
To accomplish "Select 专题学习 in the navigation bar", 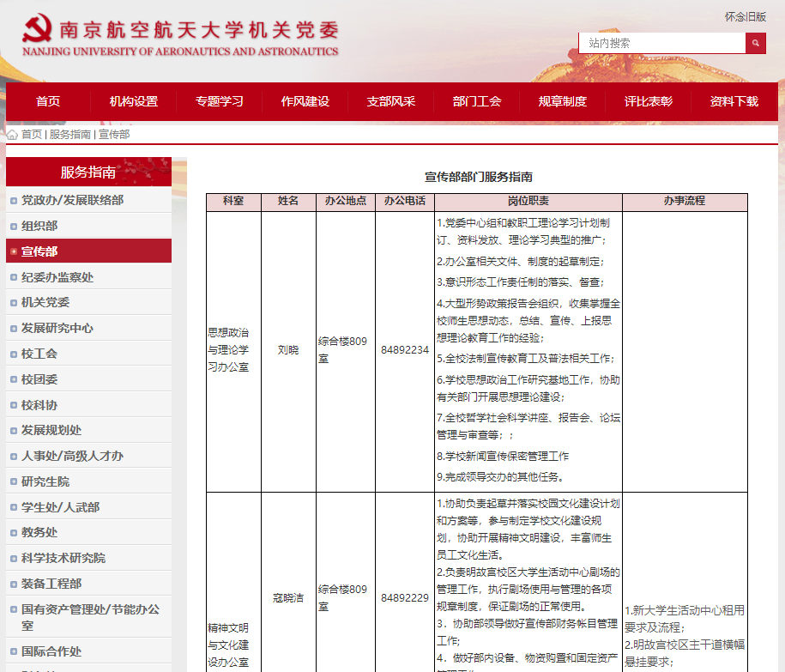I will point(219,101).
